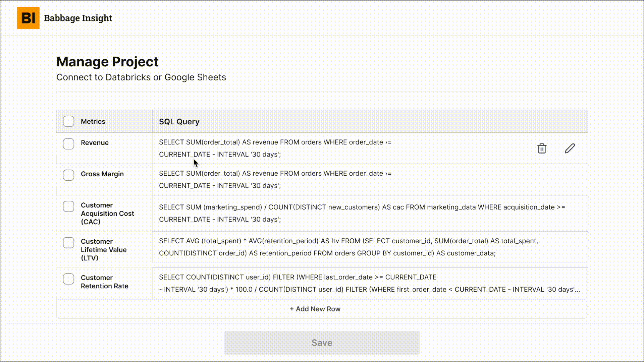The image size is (644, 362).
Task: Check the Customer Retention Rate checkbox
Action: coord(68,279)
